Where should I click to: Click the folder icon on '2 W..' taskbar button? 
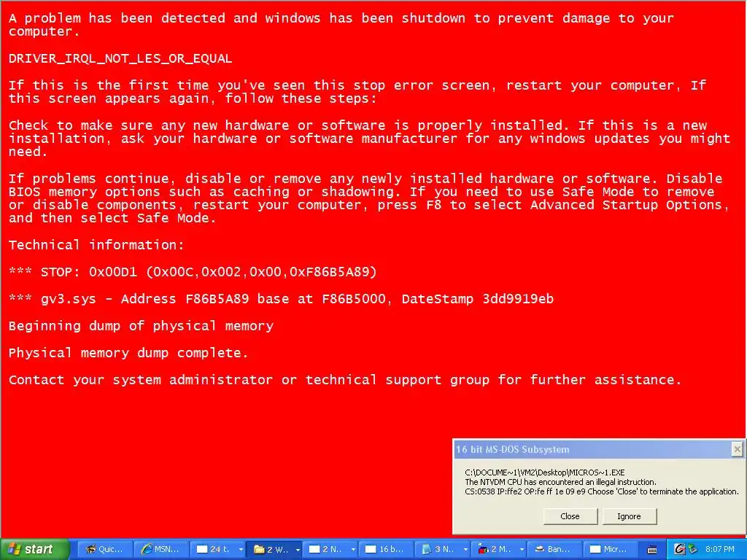point(259,550)
